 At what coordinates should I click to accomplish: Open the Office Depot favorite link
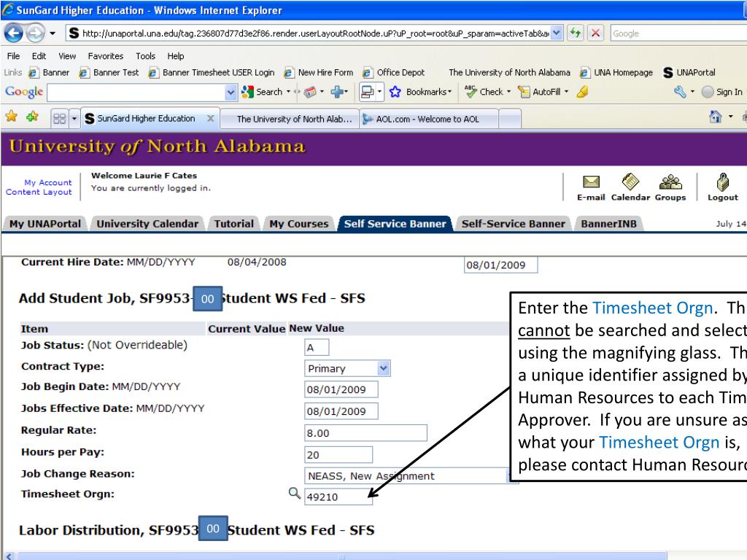coord(393,72)
